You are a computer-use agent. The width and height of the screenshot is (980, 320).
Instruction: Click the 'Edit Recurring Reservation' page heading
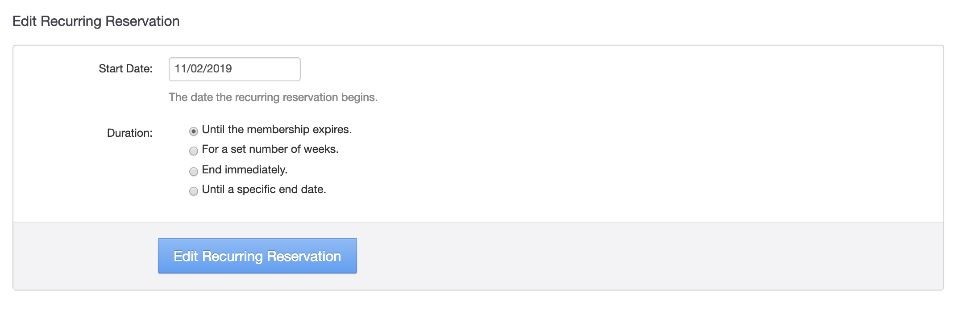(96, 21)
